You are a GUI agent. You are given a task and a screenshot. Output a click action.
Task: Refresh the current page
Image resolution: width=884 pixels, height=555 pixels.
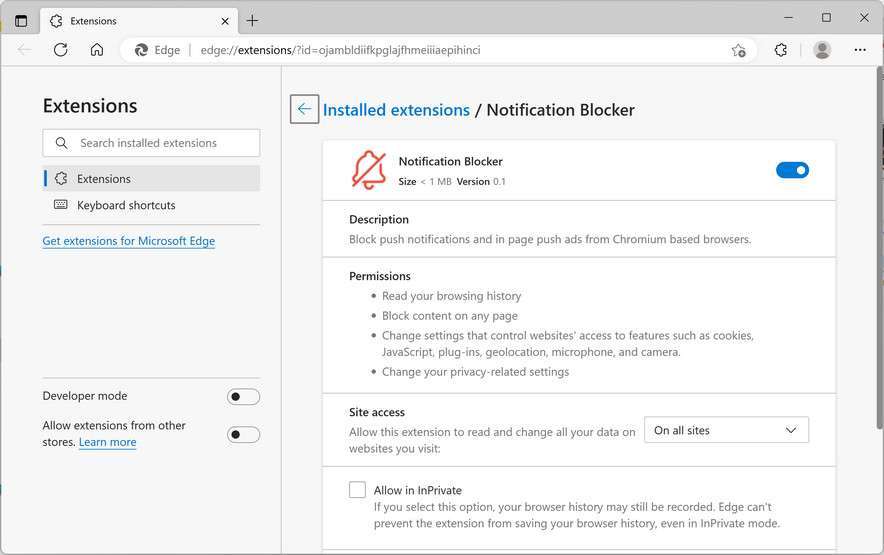pyautogui.click(x=61, y=50)
